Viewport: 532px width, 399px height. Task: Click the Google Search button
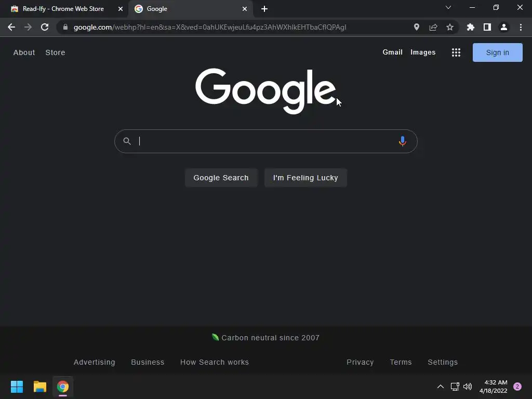[221, 178]
